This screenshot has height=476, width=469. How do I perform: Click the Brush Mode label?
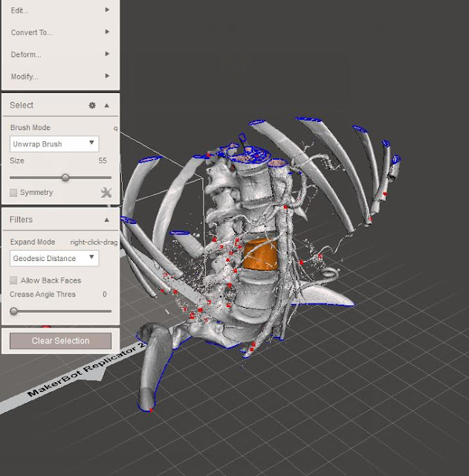[30, 127]
